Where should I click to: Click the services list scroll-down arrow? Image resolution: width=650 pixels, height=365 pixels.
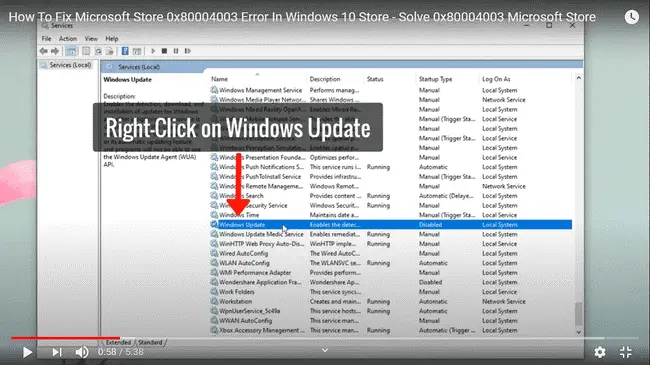(x=579, y=332)
